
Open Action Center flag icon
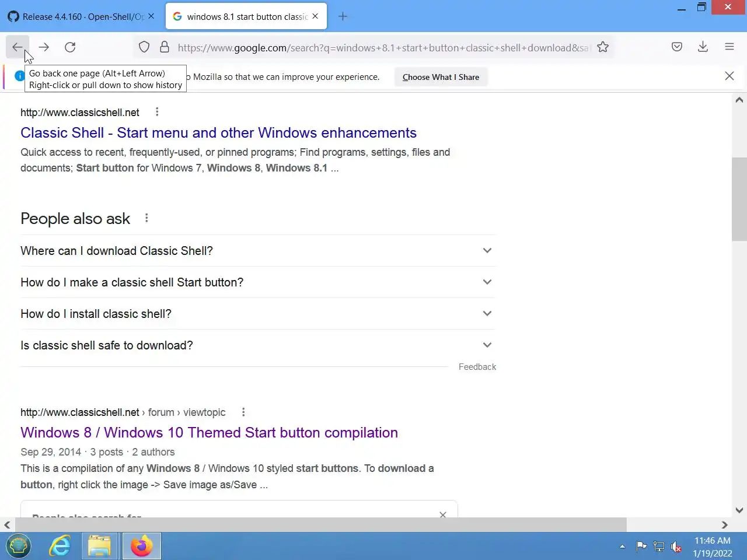coord(641,547)
